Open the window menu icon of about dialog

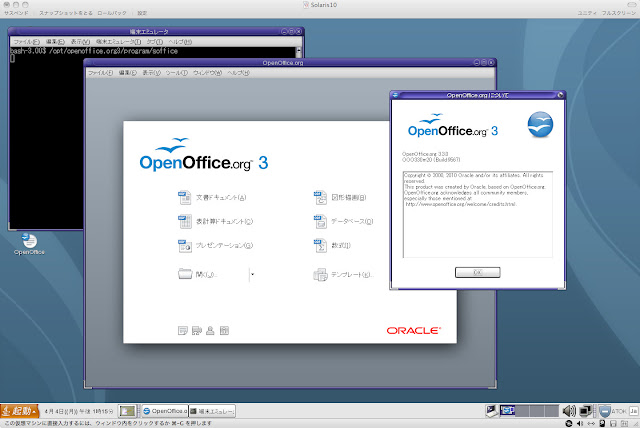click(395, 95)
